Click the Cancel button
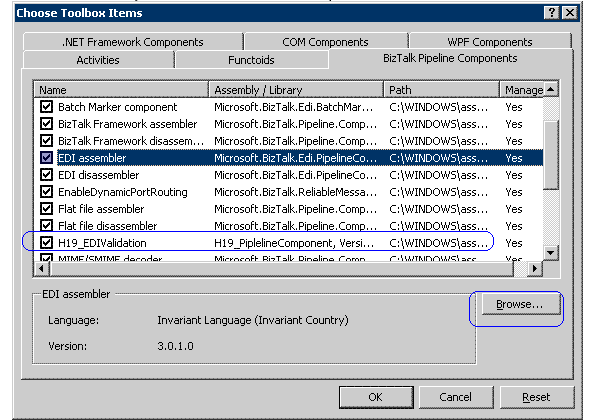The width and height of the screenshot is (594, 420). point(456,397)
